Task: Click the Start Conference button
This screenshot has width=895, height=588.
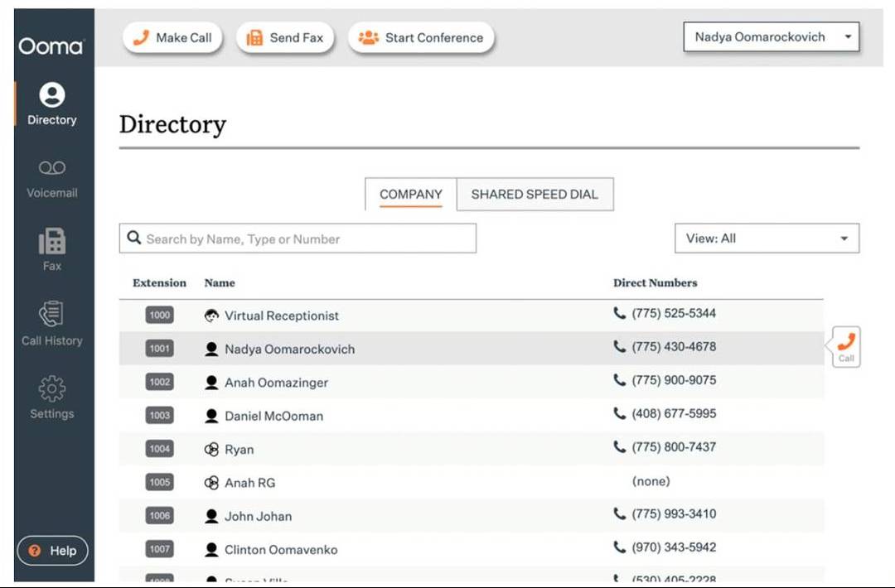Action: point(421,37)
